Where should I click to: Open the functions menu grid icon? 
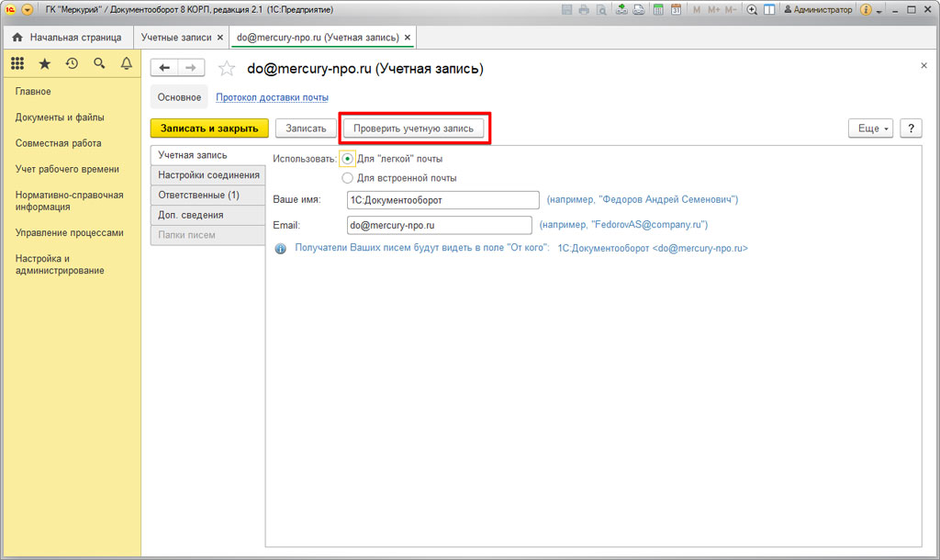tap(17, 63)
